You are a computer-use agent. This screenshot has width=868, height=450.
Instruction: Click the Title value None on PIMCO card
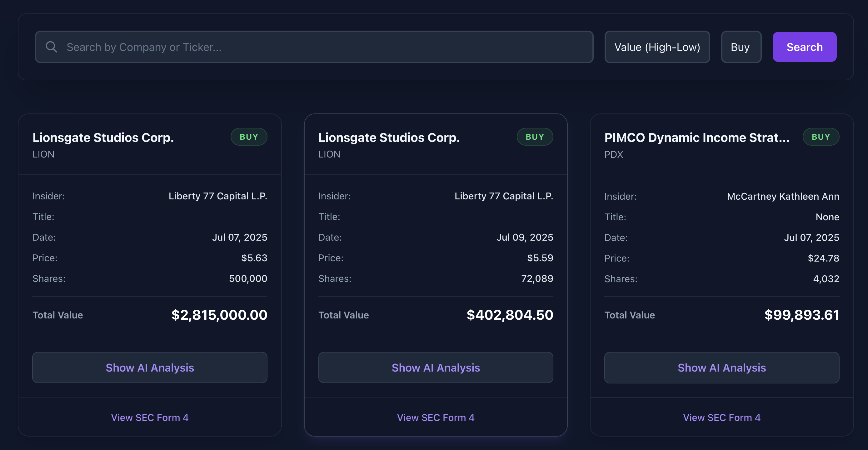tap(828, 217)
